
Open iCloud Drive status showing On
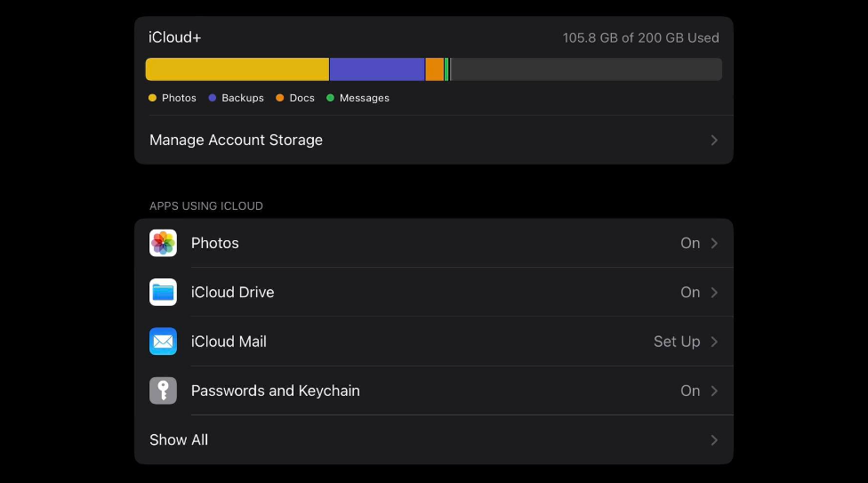coord(690,292)
